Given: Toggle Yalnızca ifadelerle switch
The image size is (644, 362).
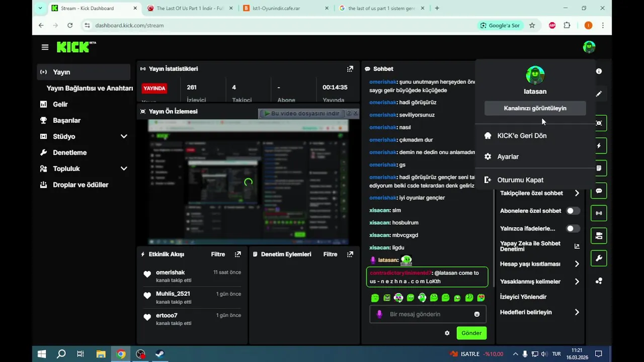Looking at the screenshot, I should click(573, 229).
